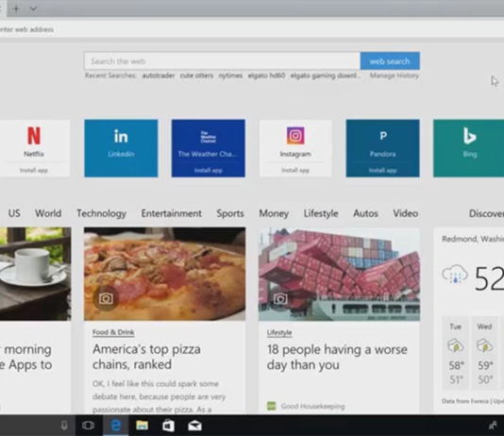The image size is (504, 436).
Task: Click camera gallery icon on containers photo
Action: click(x=280, y=299)
